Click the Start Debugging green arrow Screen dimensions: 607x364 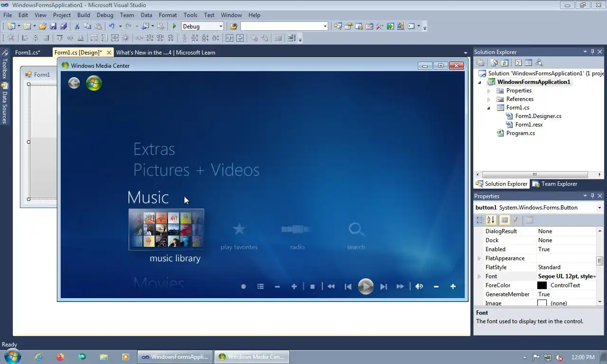pyautogui.click(x=175, y=27)
